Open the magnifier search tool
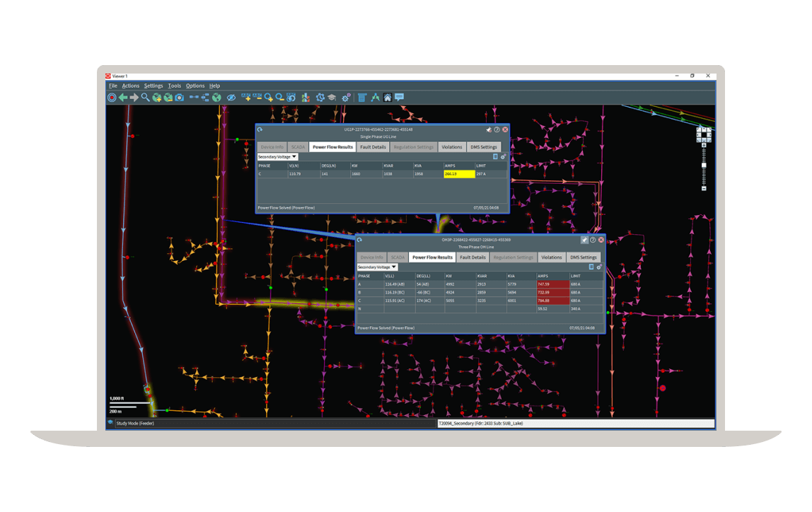The width and height of the screenshot is (812, 512). [146, 98]
